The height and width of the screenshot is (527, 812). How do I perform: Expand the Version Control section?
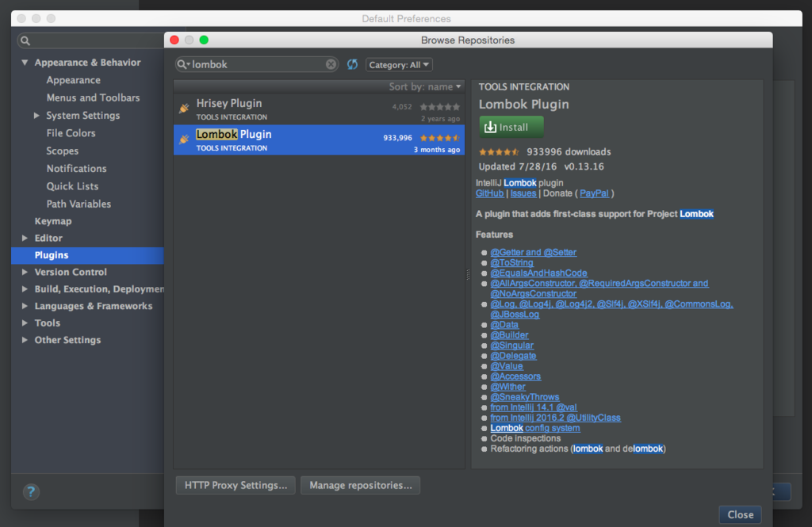(25, 272)
